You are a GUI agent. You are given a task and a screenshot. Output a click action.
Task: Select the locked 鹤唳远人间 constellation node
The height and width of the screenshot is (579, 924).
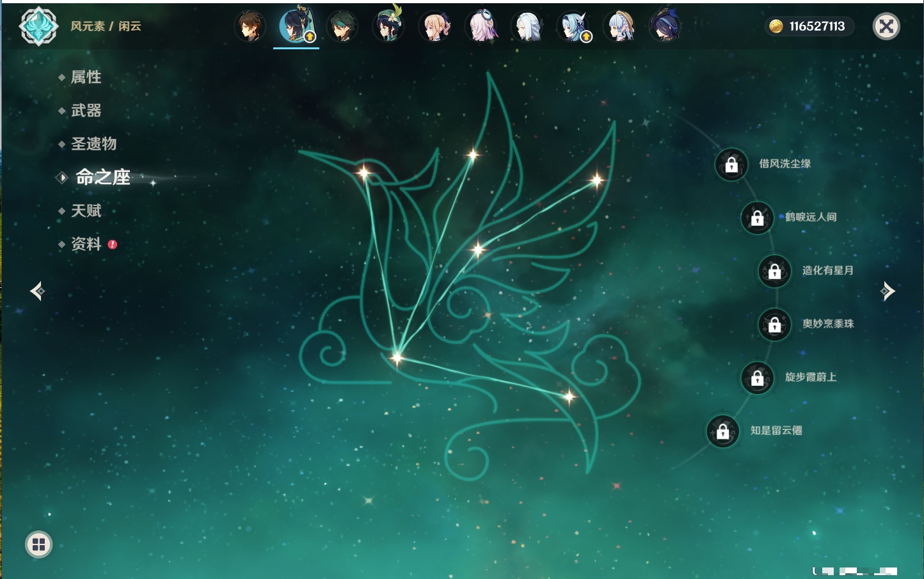coord(757,218)
